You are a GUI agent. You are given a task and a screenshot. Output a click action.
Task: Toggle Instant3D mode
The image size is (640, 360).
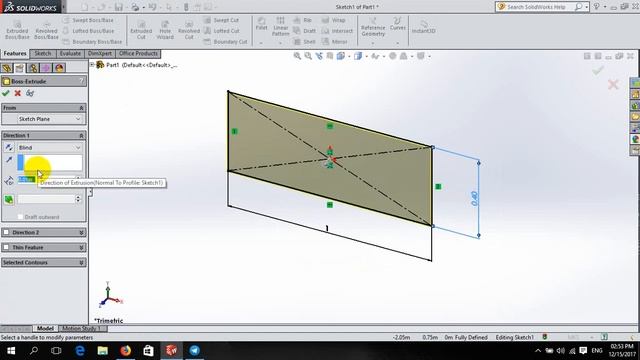(x=423, y=27)
